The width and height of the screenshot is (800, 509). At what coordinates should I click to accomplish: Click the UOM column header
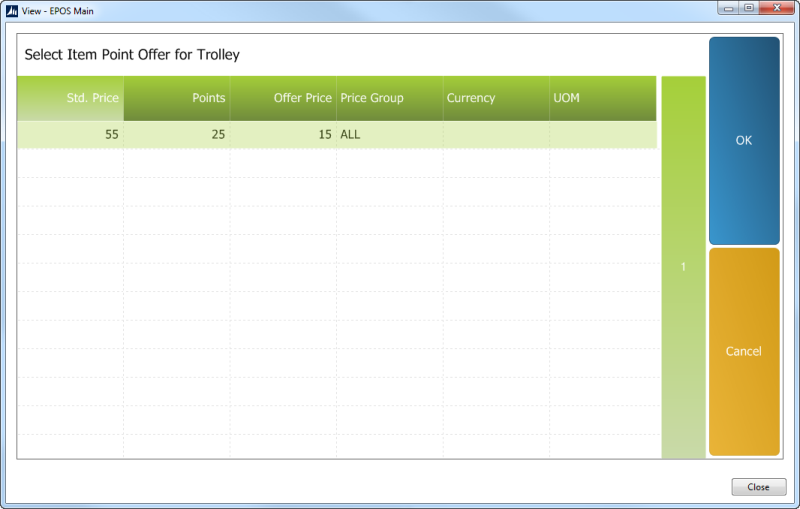(603, 98)
